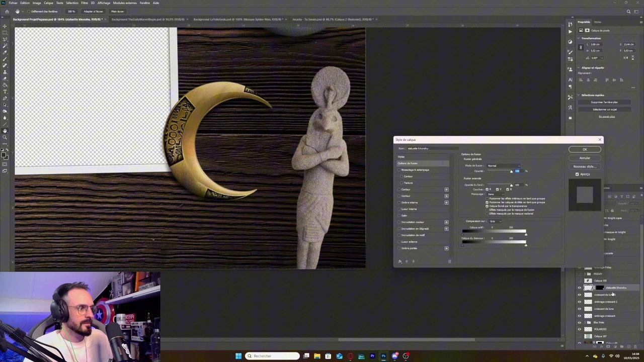Toggle Calque formé par la transparence checkbox
This screenshot has width=644, height=362.
coord(487,206)
